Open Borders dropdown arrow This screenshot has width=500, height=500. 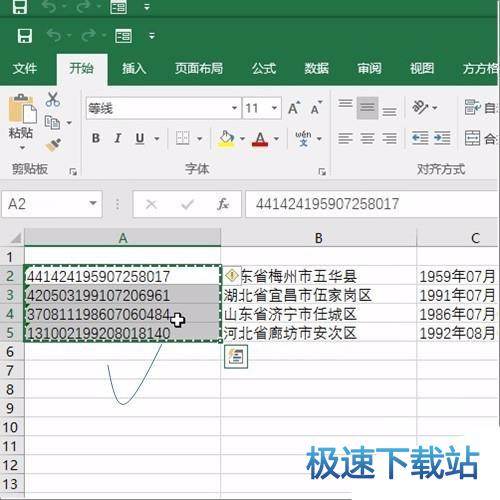click(199, 138)
